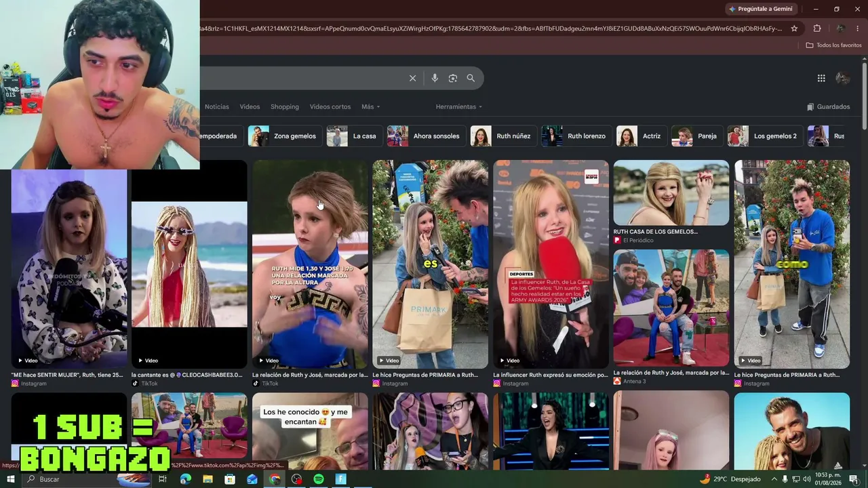Open the CLEOCASHBABEE3 TikTok beach video thumbnail
The image size is (868, 488).
click(189, 264)
